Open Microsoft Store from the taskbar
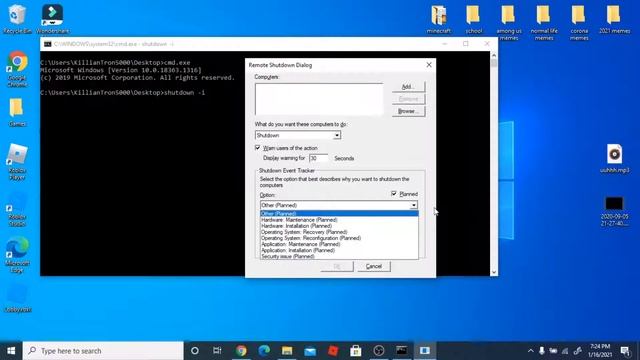The width and height of the screenshot is (640, 360). point(356,351)
